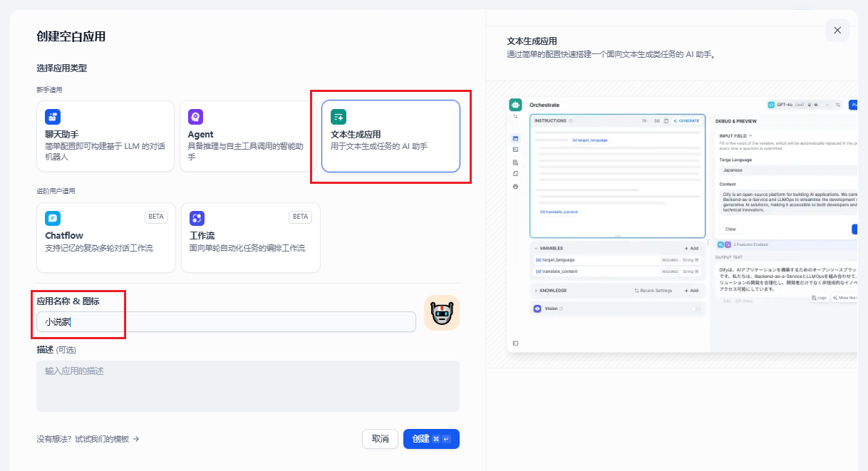
Task: Click the 描述 (可选) label
Action: (56, 350)
